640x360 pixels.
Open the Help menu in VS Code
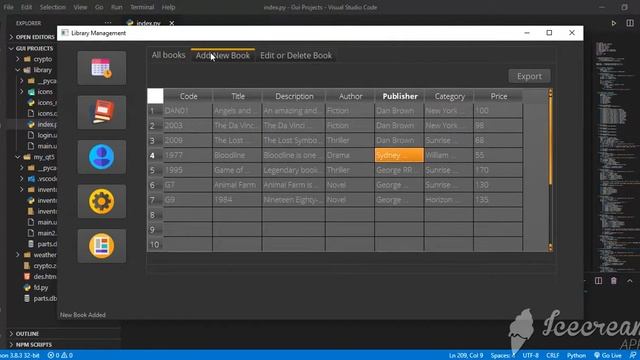tap(168, 7)
